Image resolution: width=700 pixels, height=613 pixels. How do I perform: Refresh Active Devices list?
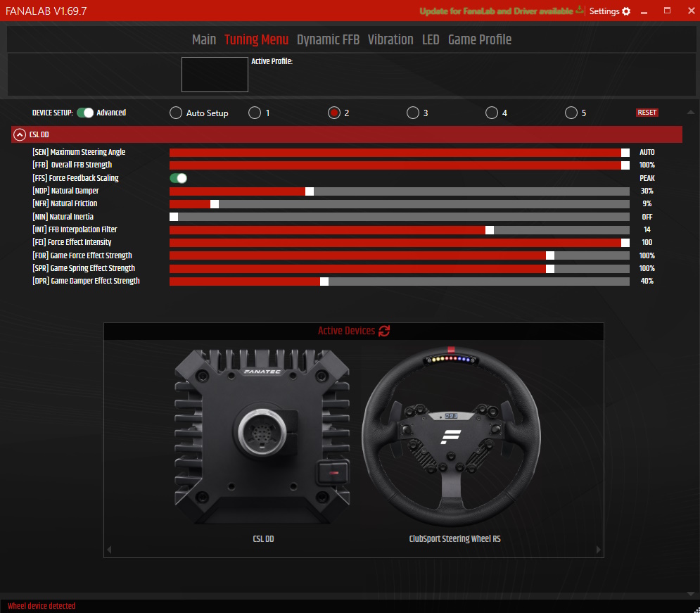point(384,331)
